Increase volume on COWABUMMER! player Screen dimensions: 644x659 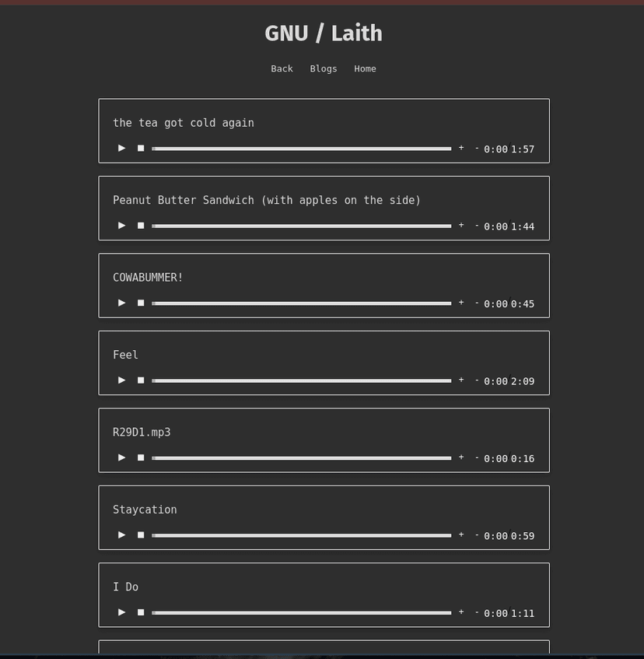click(x=461, y=303)
